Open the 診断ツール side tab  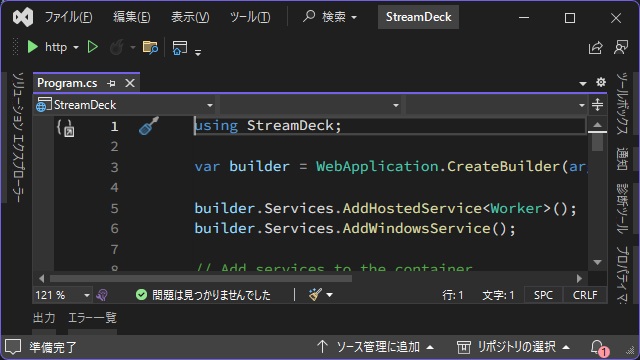coord(622,208)
